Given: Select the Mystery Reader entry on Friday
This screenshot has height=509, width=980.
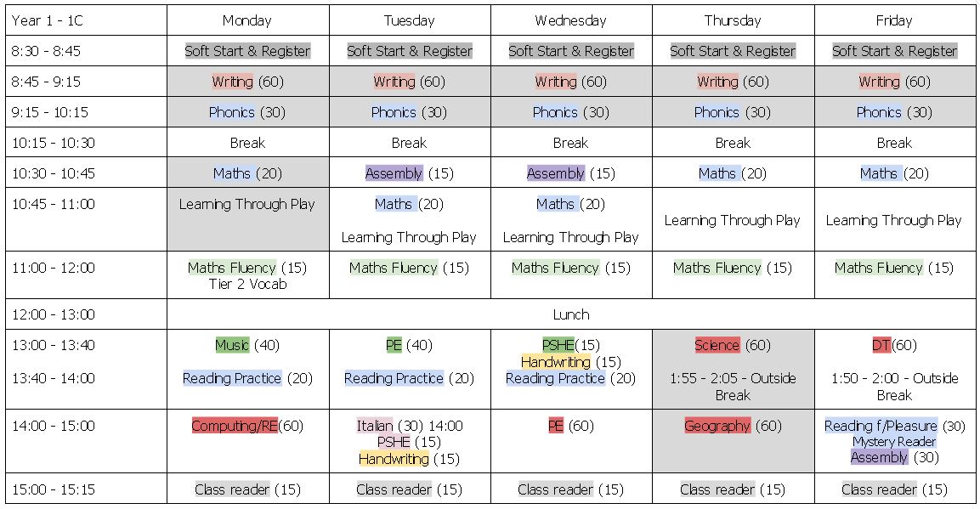Looking at the screenshot, I should pos(894,442).
